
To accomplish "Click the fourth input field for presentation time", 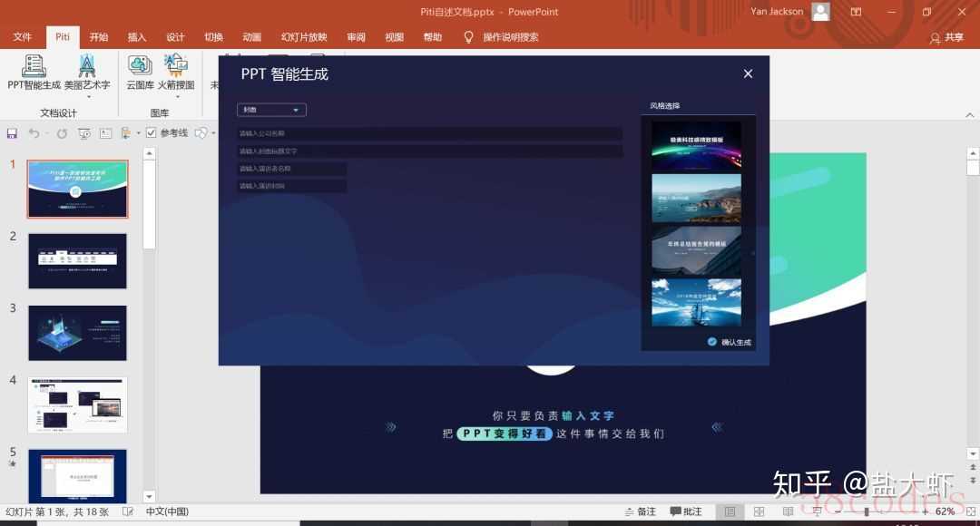I will click(291, 186).
